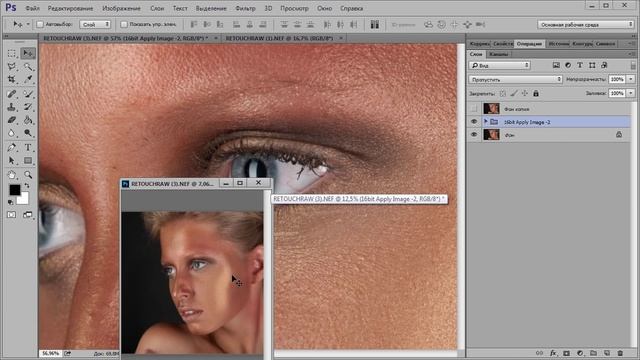The height and width of the screenshot is (360, 640).
Task: Toggle lock transparent pixels
Action: point(503,93)
